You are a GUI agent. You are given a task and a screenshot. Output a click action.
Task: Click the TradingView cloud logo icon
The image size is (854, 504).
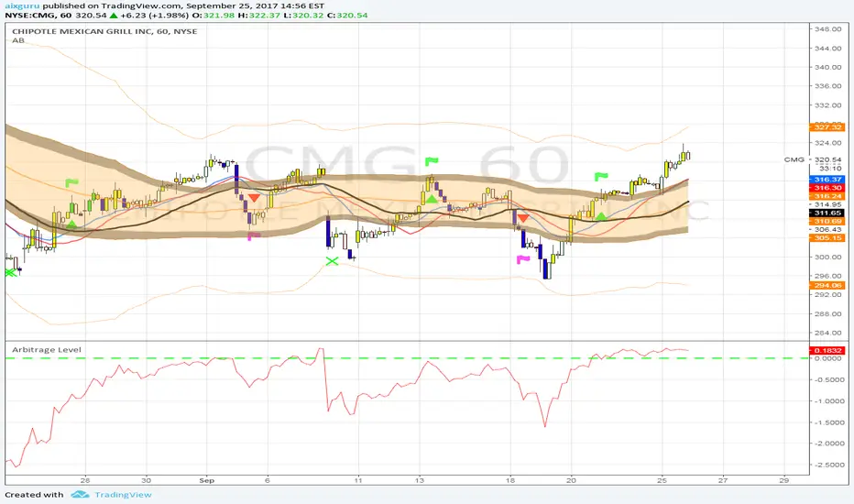(80, 494)
